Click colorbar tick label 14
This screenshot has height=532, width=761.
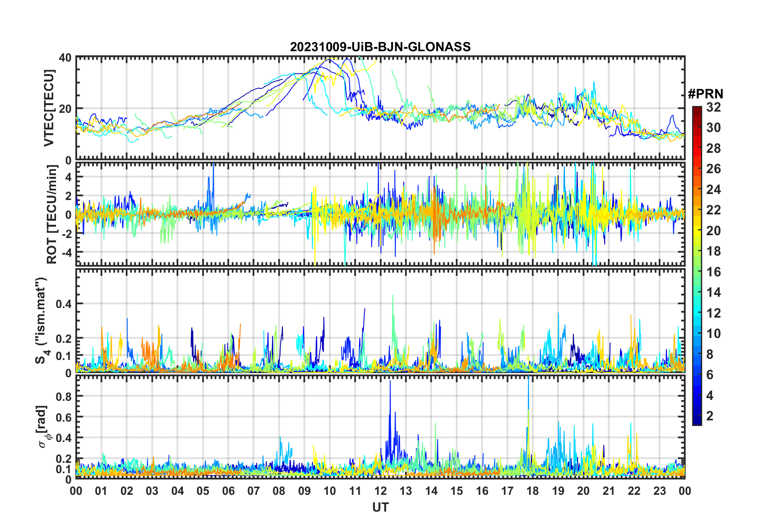[713, 292]
